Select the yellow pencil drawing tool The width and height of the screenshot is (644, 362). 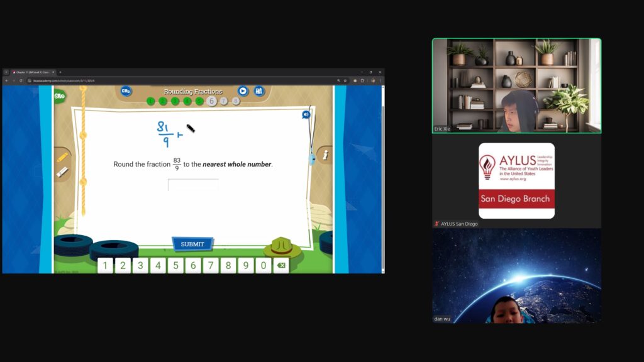pyautogui.click(x=62, y=157)
